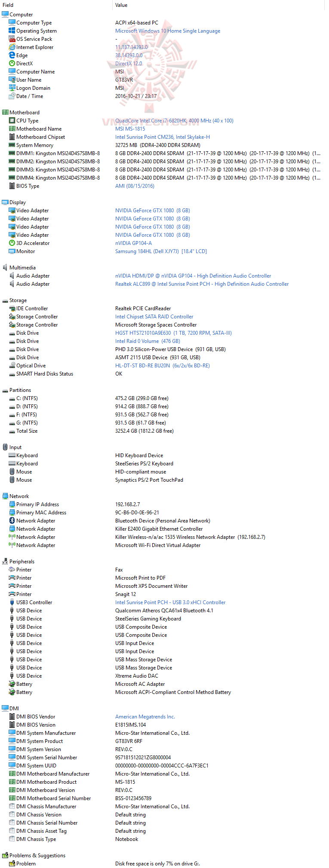Select the G: (NTFS) partition row
329x868 pixels.
coord(164,423)
